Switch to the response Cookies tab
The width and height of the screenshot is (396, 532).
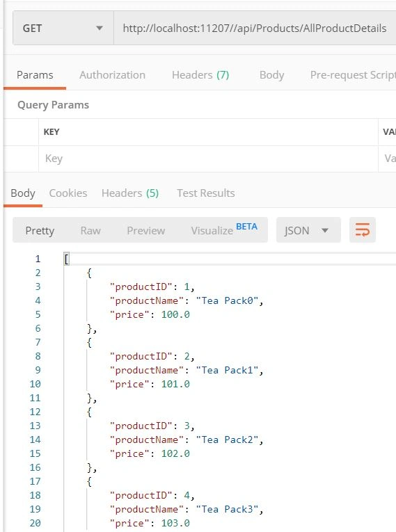click(x=68, y=193)
